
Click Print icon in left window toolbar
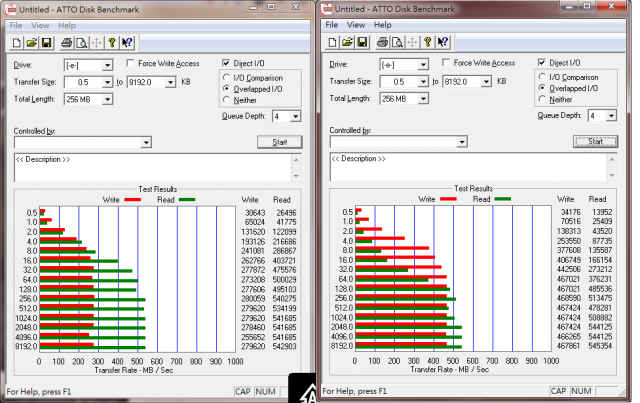(x=67, y=43)
